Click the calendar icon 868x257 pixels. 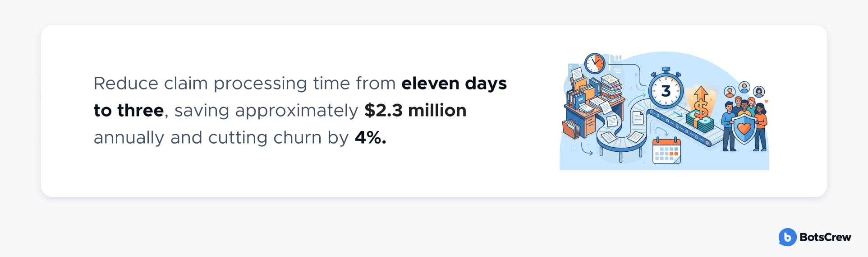click(x=666, y=151)
